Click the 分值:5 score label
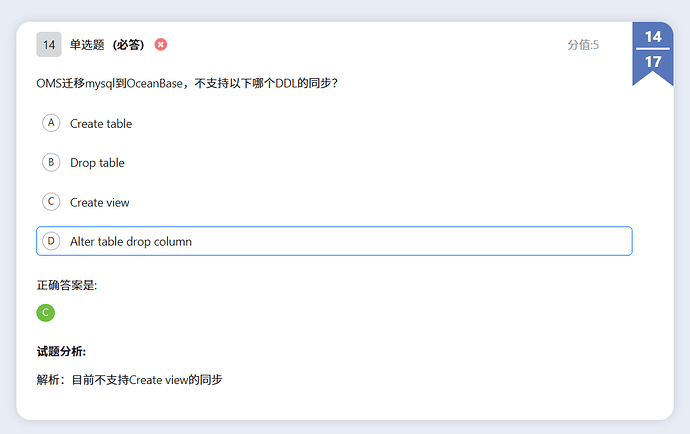The image size is (690, 434). [583, 45]
